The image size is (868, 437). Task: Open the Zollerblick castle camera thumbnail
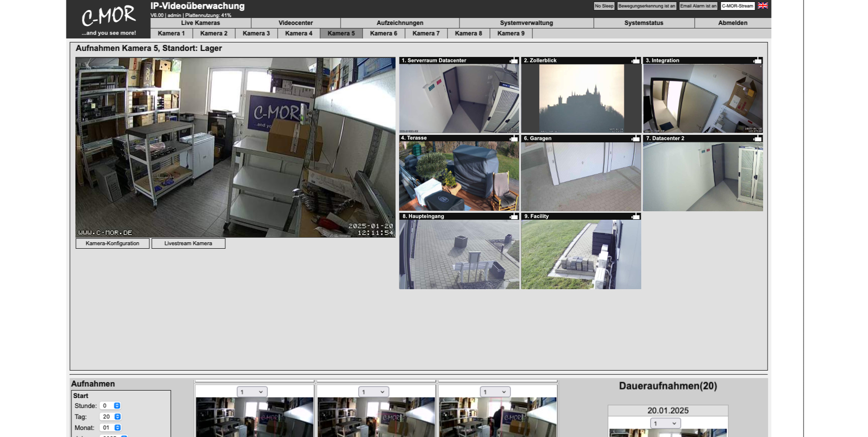click(581, 98)
